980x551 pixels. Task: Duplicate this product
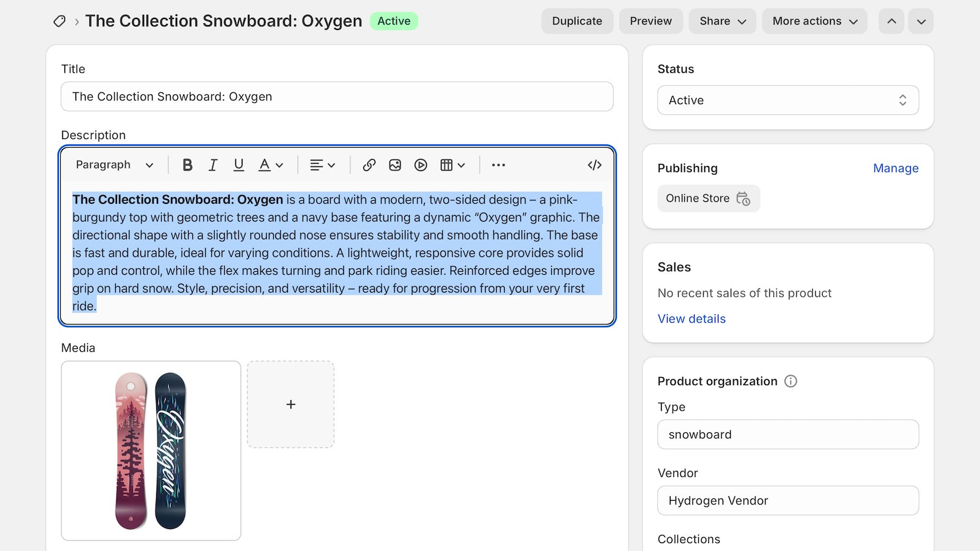576,21
